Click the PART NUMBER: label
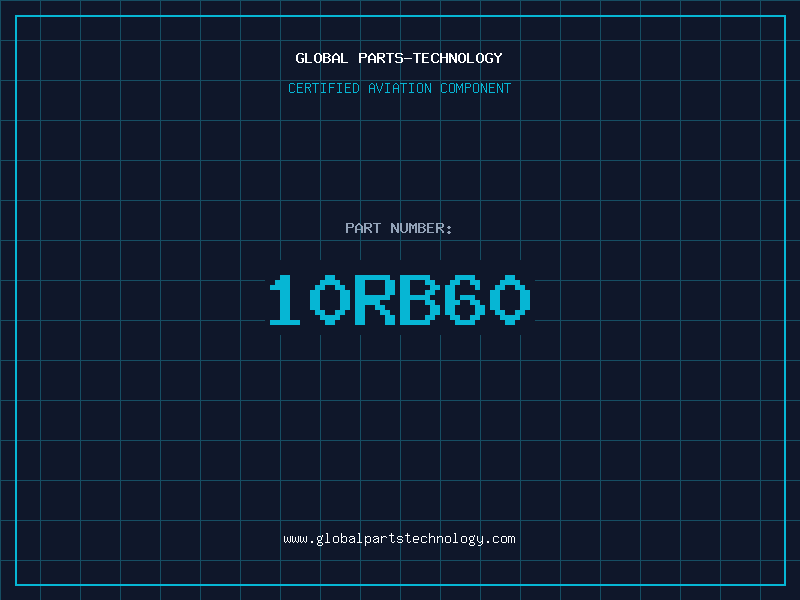The image size is (800, 600). [399, 228]
